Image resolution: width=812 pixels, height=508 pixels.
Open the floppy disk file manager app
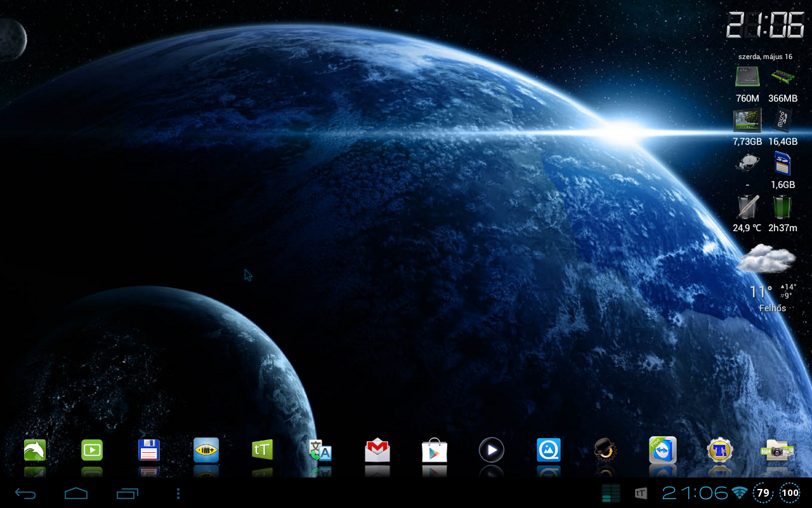(149, 450)
